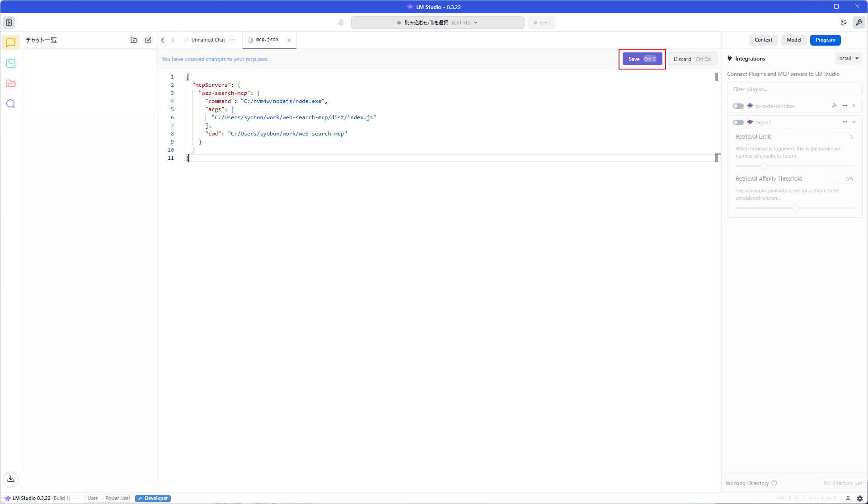
Task: Enable the js-code-sandbox plugin toggle
Action: coord(738,106)
